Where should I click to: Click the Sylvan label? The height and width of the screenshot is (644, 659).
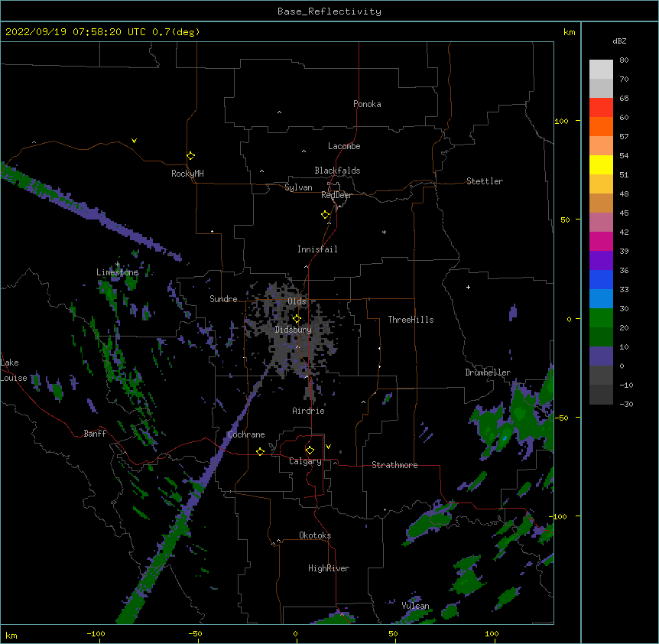pyautogui.click(x=298, y=187)
